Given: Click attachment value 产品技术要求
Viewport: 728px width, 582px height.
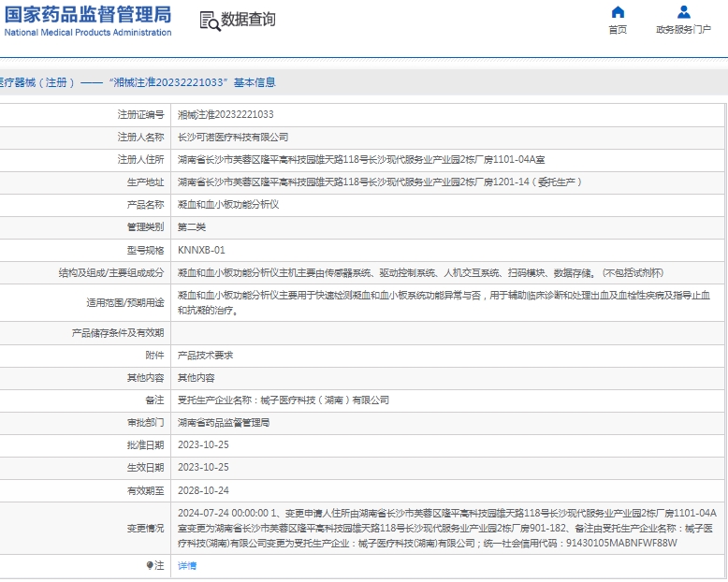Looking at the screenshot, I should coord(205,356).
